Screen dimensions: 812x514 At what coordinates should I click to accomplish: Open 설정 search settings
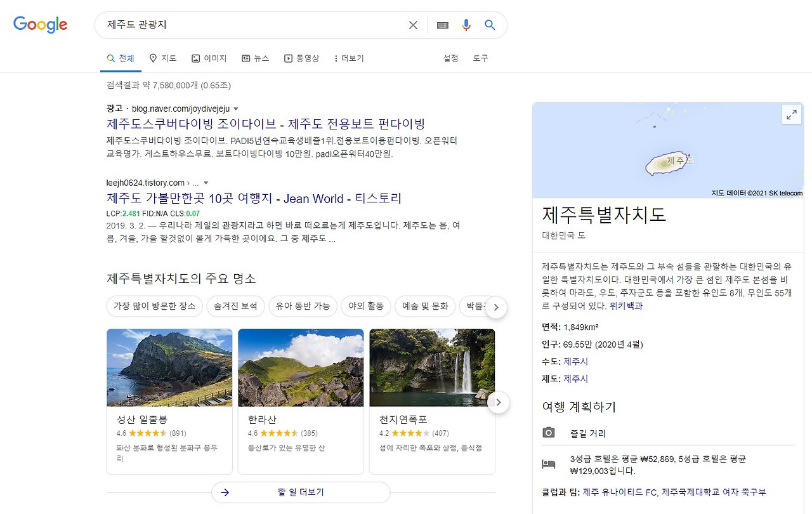click(x=450, y=58)
